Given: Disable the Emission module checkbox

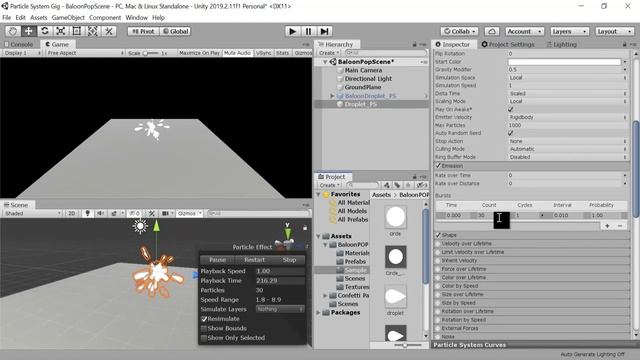Looking at the screenshot, I should 438,166.
